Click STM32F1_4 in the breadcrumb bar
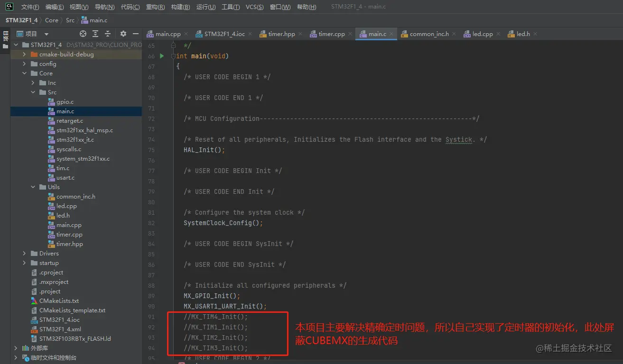The height and width of the screenshot is (364, 623). [22, 20]
